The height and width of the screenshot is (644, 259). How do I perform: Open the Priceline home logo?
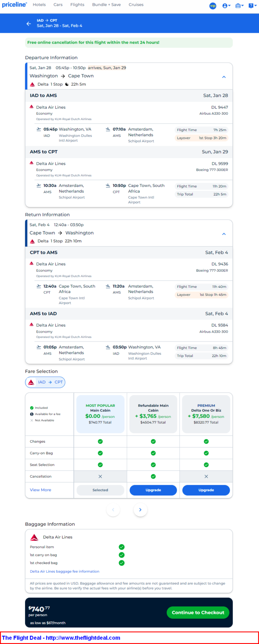point(14,5)
